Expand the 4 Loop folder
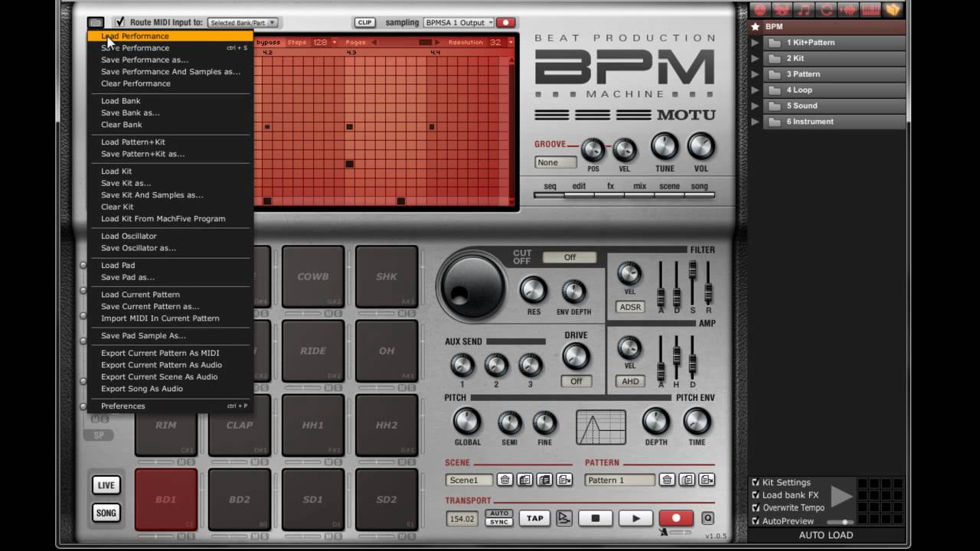 [756, 90]
